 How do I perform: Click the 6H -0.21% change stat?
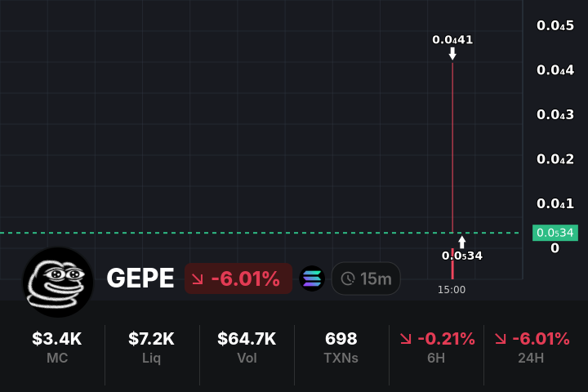click(x=436, y=347)
